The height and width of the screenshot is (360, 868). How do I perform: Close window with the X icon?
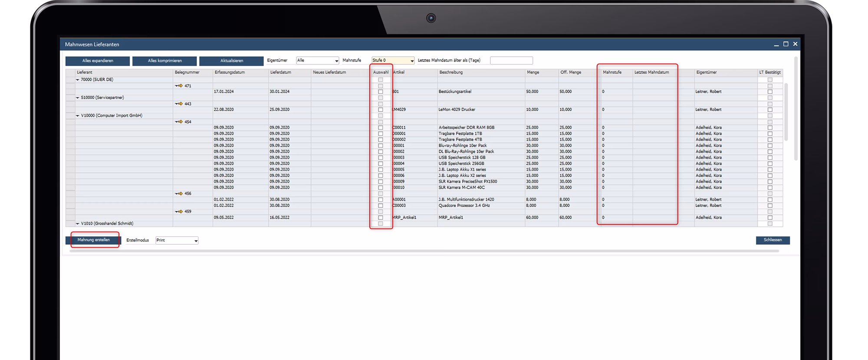[x=795, y=44]
